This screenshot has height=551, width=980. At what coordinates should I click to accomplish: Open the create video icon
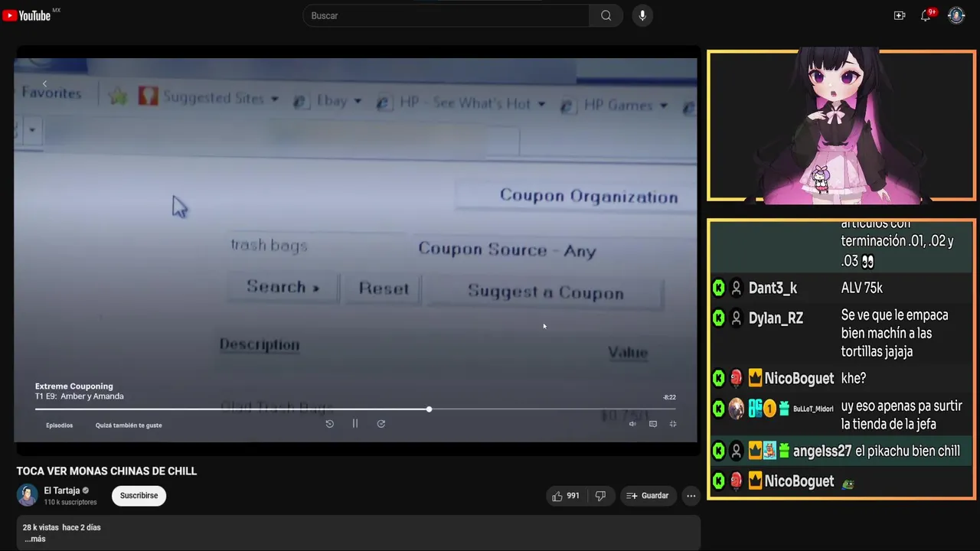pyautogui.click(x=900, y=15)
